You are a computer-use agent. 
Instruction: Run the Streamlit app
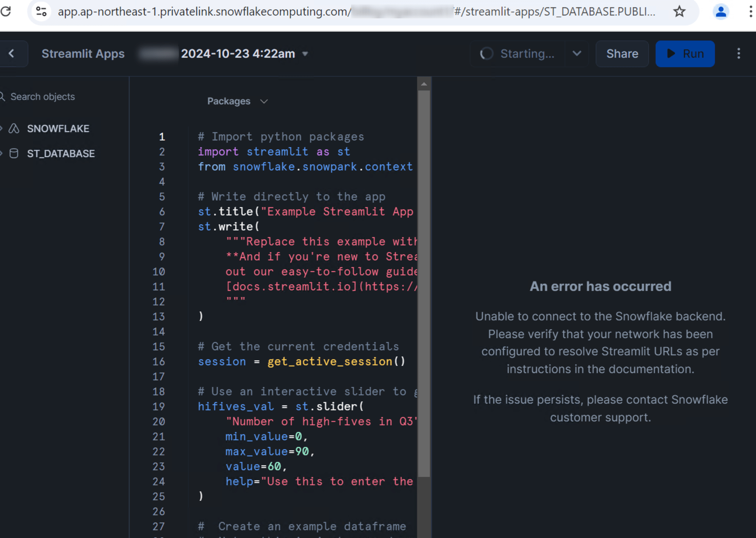click(x=685, y=54)
